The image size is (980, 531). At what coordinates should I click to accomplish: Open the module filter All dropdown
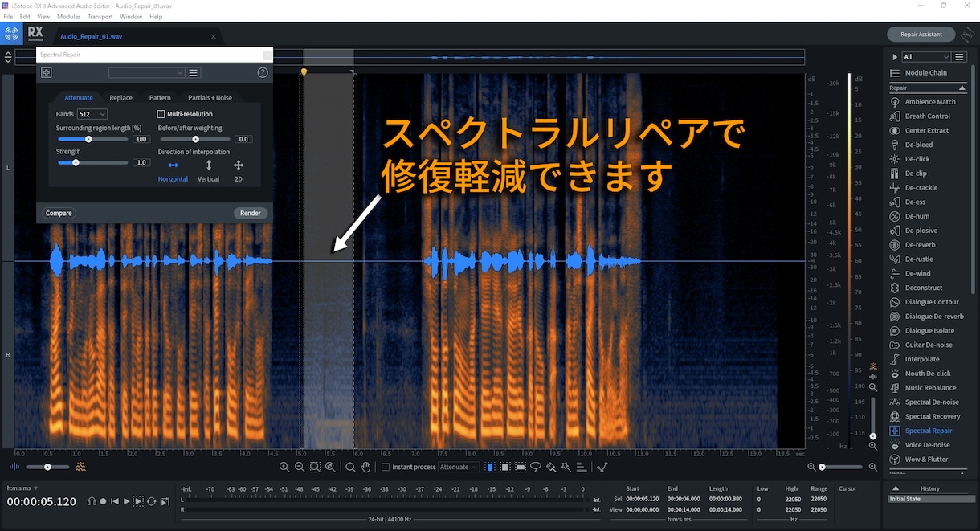tap(926, 57)
